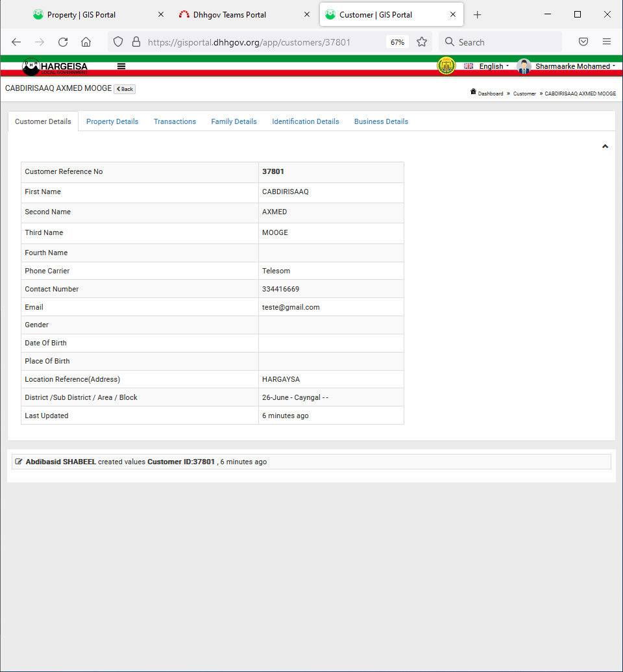Image resolution: width=623 pixels, height=672 pixels.
Task: Click the Sharmaarke Mohamed avatar picture
Action: pos(524,66)
